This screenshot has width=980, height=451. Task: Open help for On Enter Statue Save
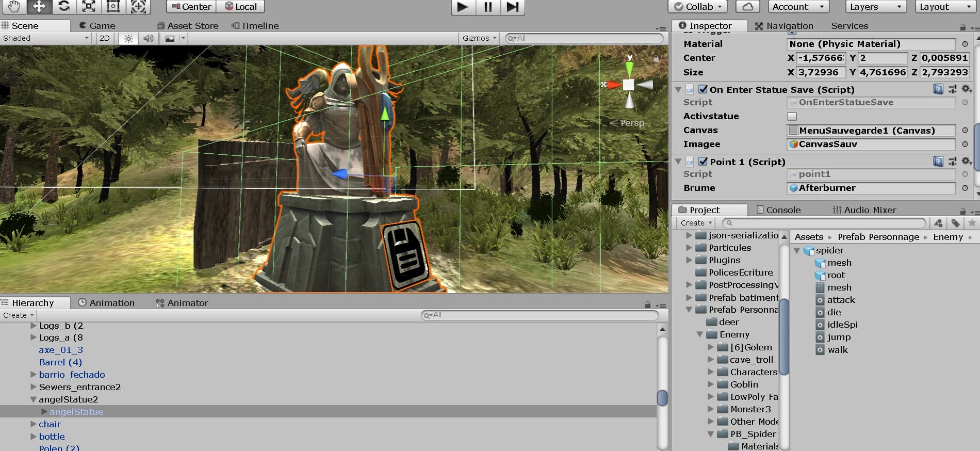pos(938,89)
